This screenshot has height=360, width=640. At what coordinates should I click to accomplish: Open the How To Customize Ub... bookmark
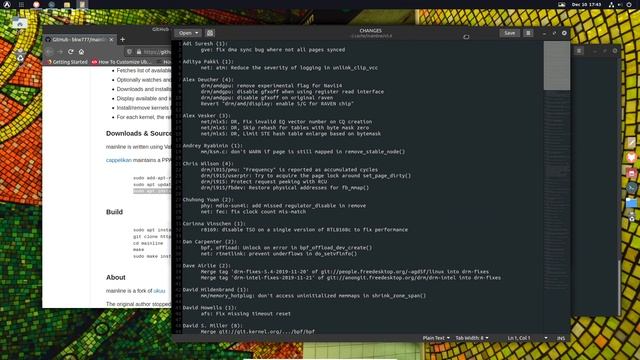[x=120, y=62]
